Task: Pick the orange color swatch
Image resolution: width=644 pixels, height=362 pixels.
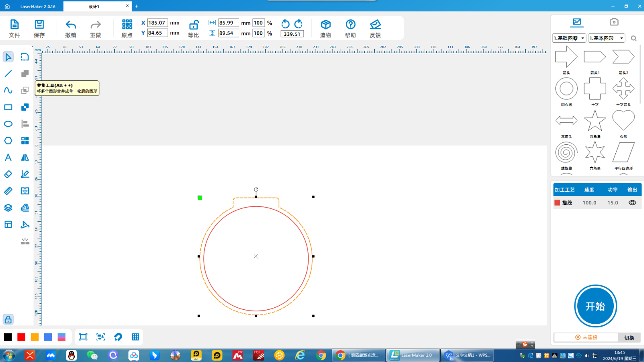Action: click(35, 337)
